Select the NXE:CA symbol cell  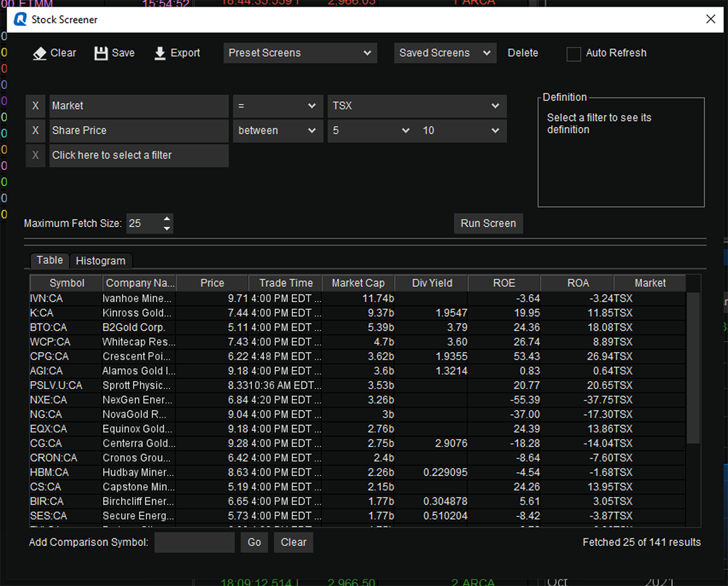click(66, 400)
